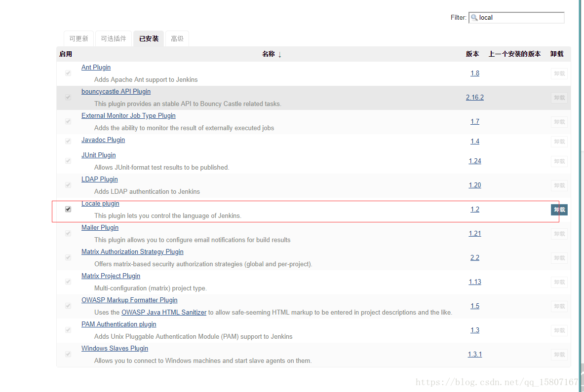The image size is (584, 392).
Task: Open the Mailer Plugin link
Action: click(100, 228)
